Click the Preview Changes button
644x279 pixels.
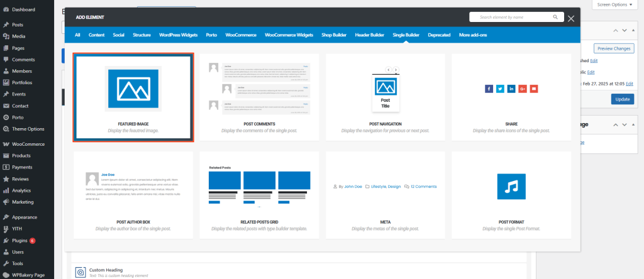coord(613,48)
